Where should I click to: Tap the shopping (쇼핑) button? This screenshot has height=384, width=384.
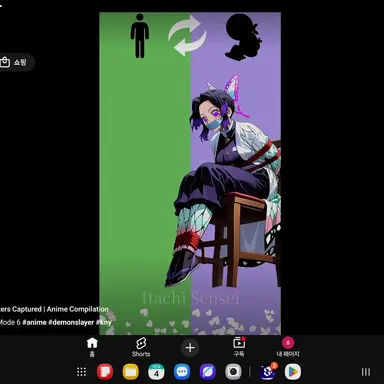tap(15, 62)
